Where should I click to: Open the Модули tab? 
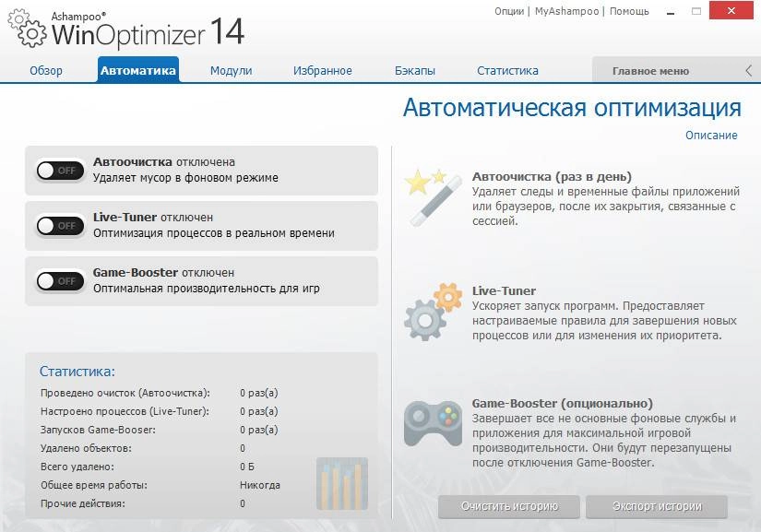231,71
